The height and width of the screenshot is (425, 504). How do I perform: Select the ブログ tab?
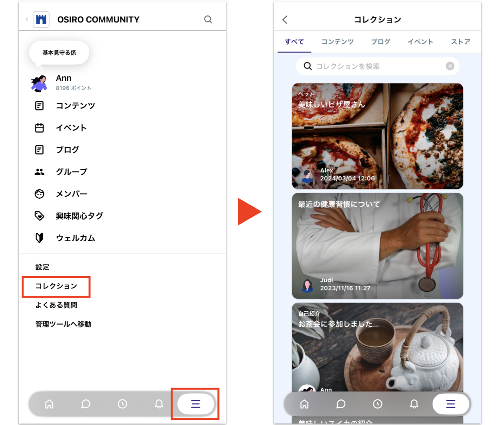[x=381, y=42]
